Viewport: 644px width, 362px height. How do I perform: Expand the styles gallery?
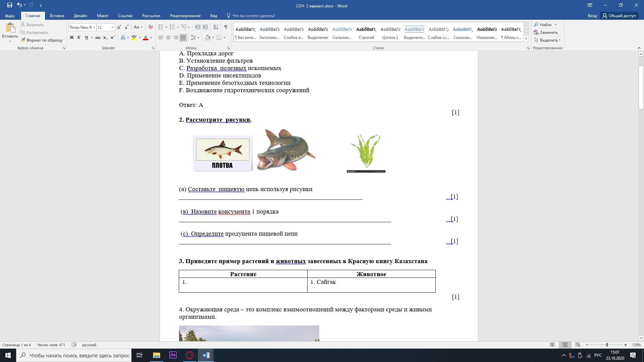pyautogui.click(x=526, y=39)
